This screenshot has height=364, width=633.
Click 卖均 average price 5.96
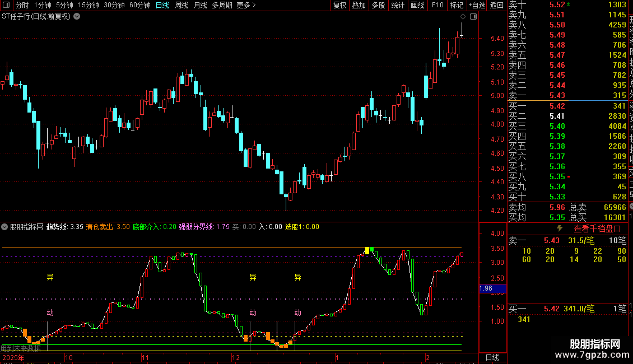(x=557, y=207)
